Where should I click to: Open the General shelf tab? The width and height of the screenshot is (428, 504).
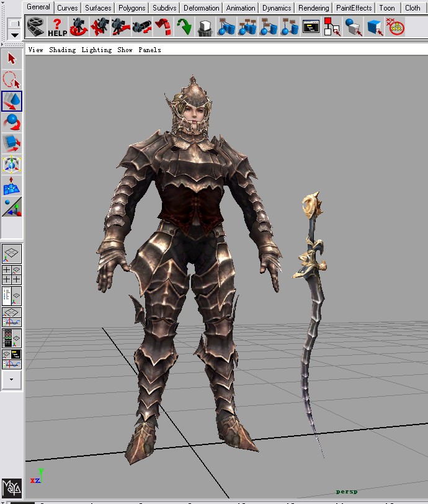(38, 7)
